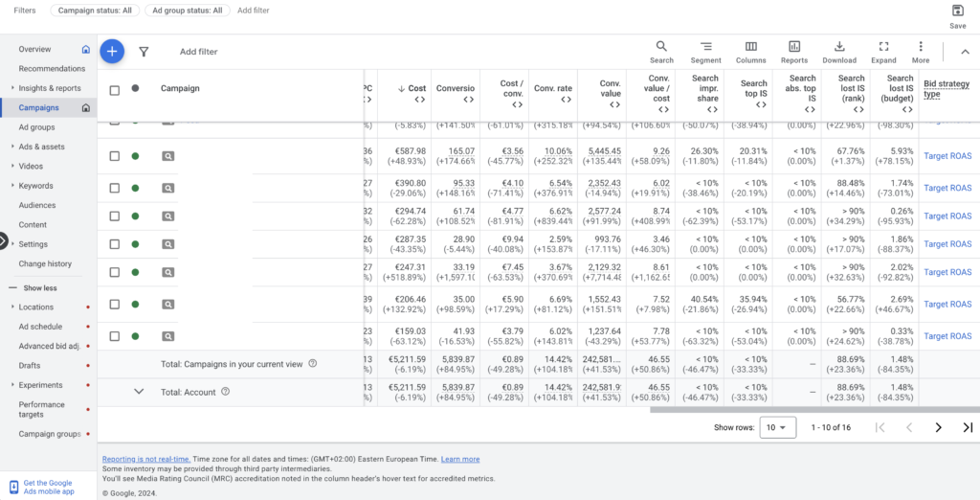Screen dimensions: 980x500
Task: Open Recommendations in the sidebar
Action: click(x=52, y=69)
